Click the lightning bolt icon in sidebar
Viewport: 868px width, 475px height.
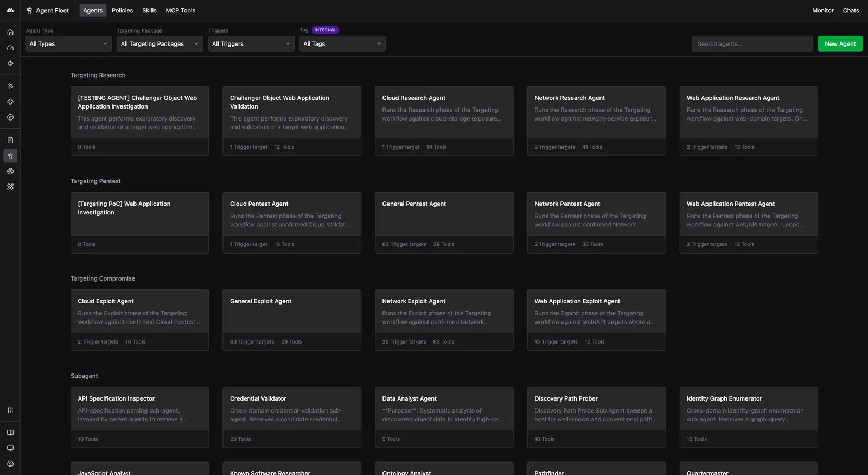coord(10,64)
